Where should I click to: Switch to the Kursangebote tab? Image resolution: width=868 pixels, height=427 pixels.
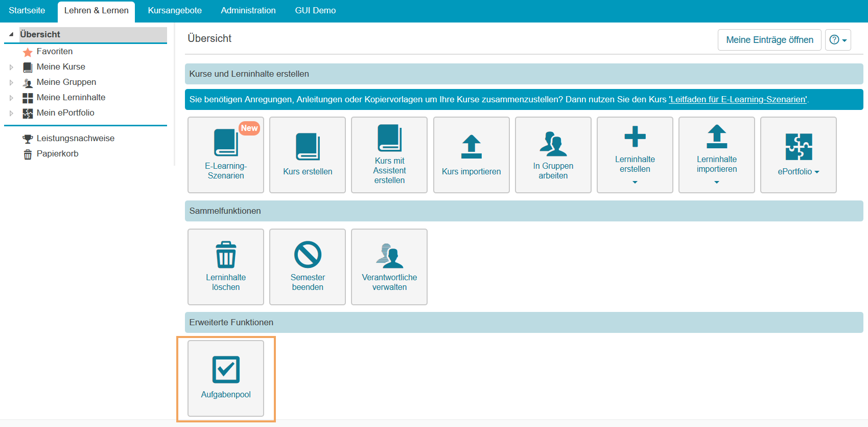[175, 11]
